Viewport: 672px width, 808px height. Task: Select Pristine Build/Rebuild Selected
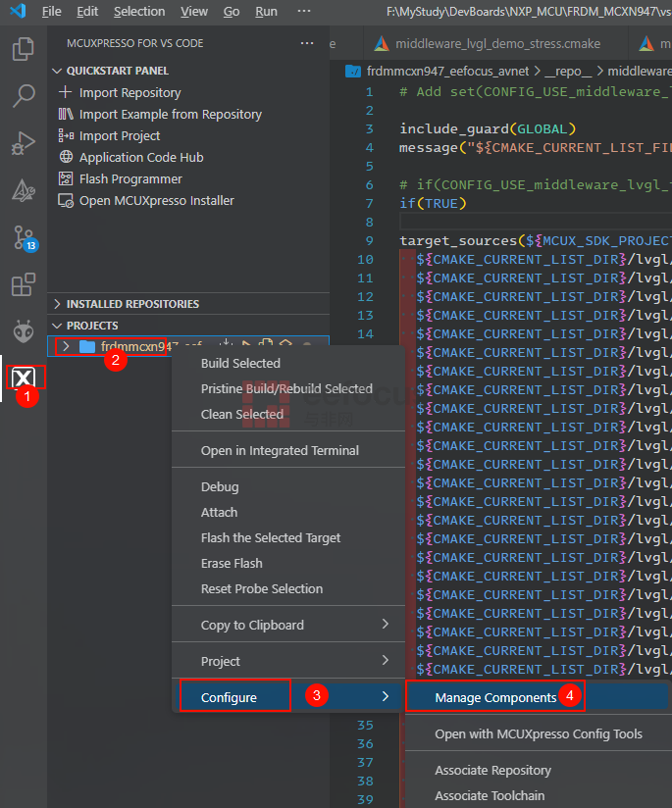tap(286, 388)
